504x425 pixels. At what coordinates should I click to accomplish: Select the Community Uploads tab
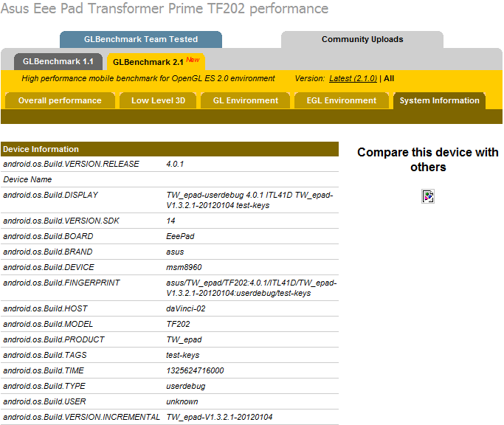pyautogui.click(x=362, y=39)
